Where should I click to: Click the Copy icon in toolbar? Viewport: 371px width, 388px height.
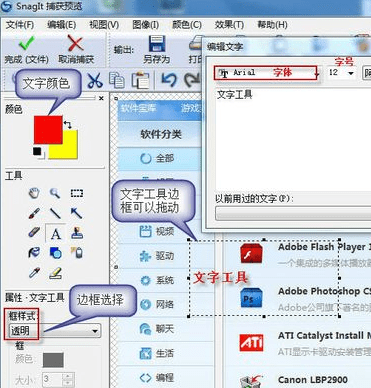pos(117,80)
